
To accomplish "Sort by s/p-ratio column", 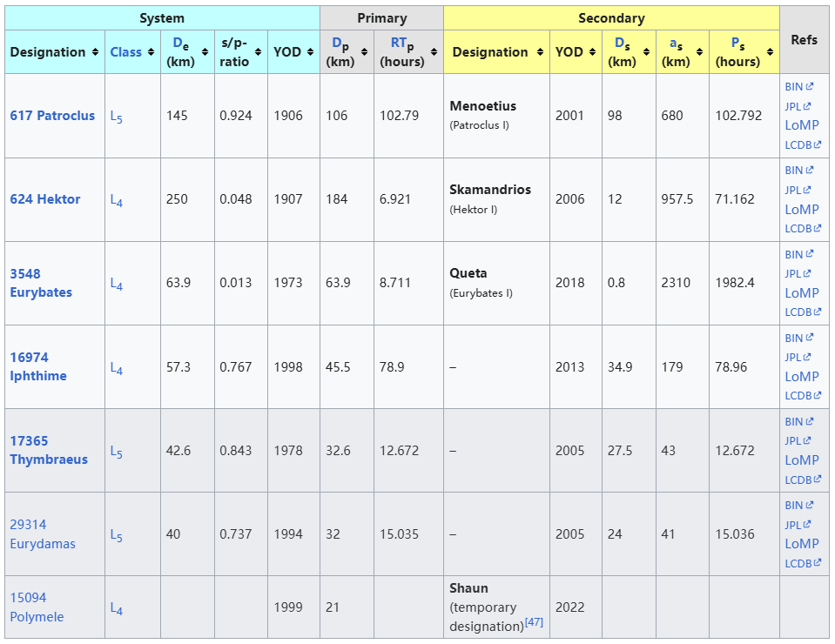I will point(259,52).
